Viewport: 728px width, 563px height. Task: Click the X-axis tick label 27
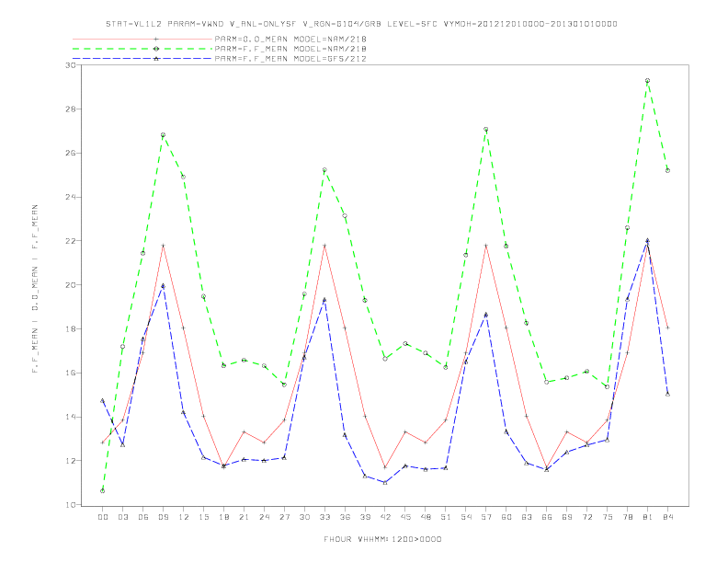tap(284, 517)
